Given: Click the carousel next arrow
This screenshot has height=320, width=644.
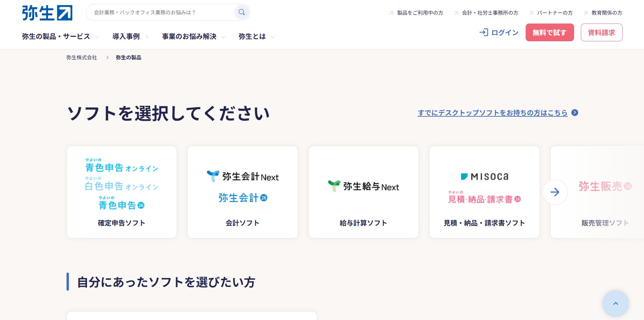Looking at the screenshot, I should click(555, 192).
